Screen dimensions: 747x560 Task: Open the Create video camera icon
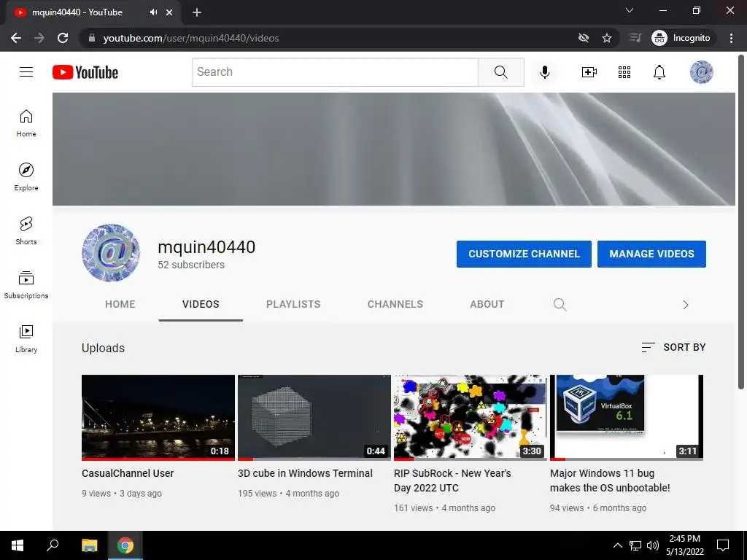[x=589, y=72]
